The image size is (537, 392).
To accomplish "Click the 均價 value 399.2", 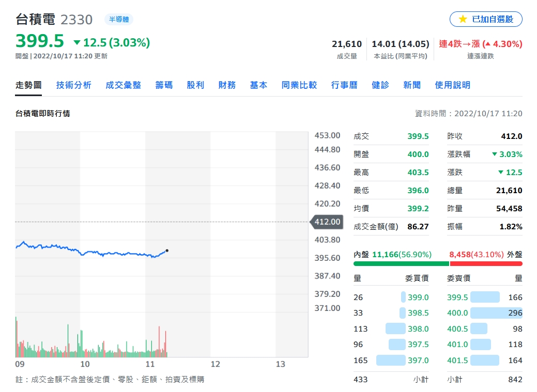I will pyautogui.click(x=418, y=209).
